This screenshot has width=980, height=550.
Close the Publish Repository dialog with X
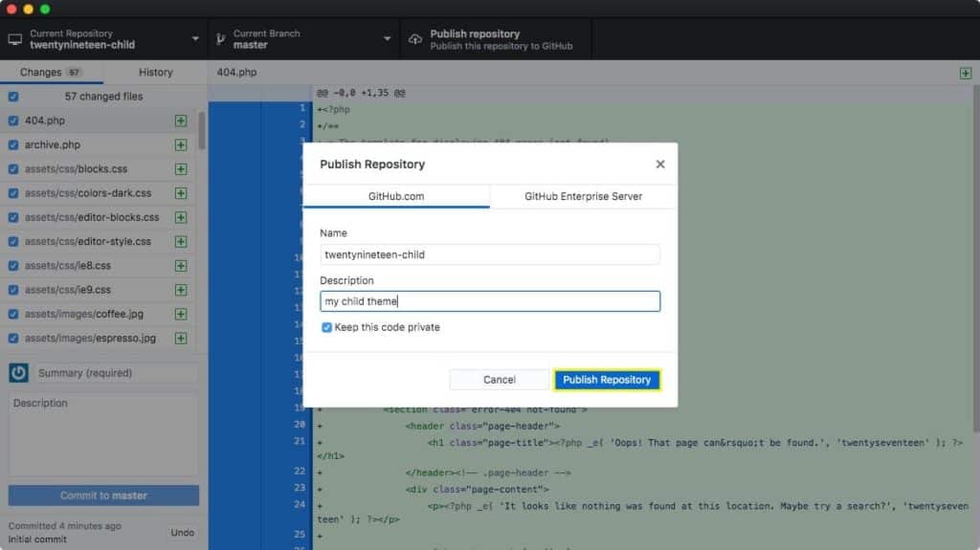point(660,165)
